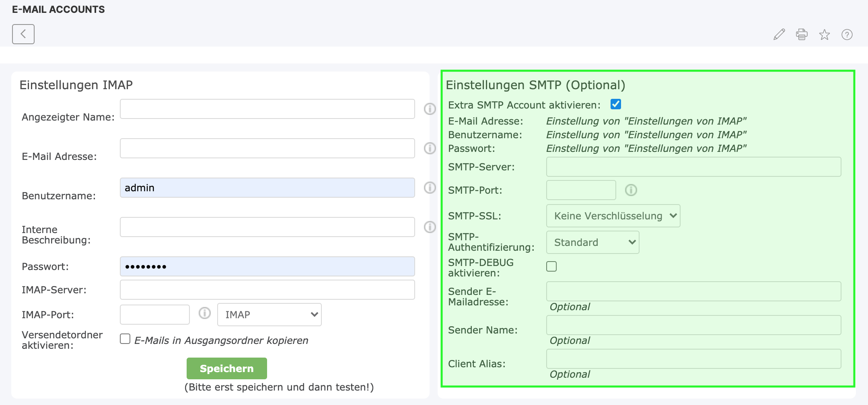Image resolution: width=868 pixels, height=405 pixels.
Task: Click info icon next to IMAP-Port field
Action: pos(204,313)
